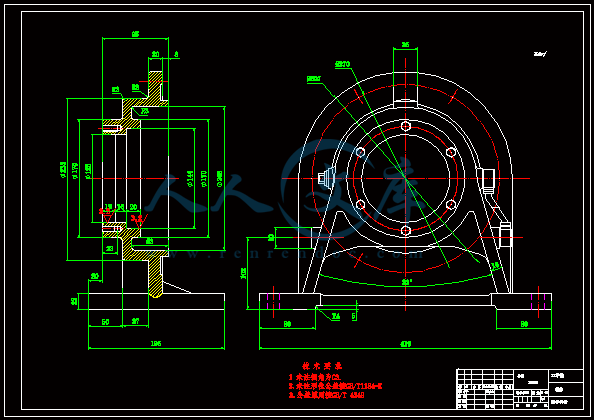Image resolution: width=594 pixels, height=420 pixels.
Task: Pick the φ170 diameter dimension text
Action: [204, 178]
